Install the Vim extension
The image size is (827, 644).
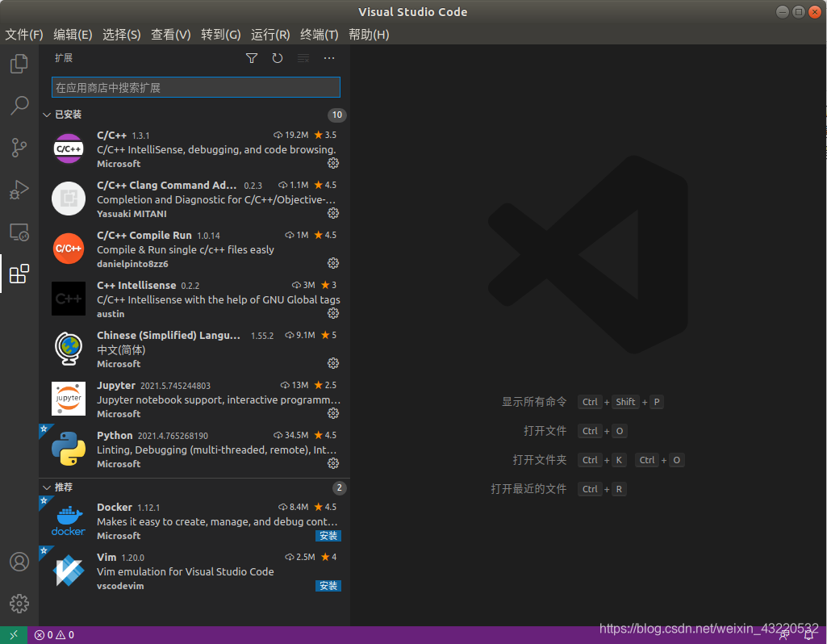328,586
